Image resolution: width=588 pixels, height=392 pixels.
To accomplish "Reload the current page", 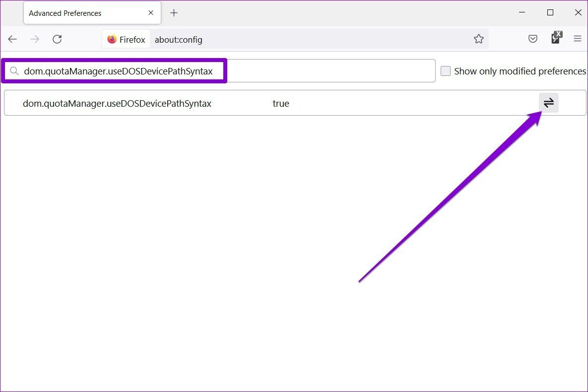I will pyautogui.click(x=57, y=39).
